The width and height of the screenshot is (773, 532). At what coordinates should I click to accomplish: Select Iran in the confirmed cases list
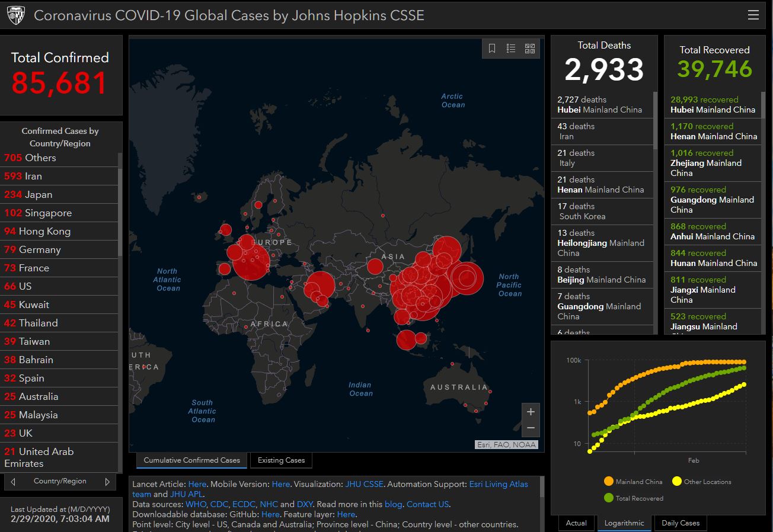tap(59, 176)
